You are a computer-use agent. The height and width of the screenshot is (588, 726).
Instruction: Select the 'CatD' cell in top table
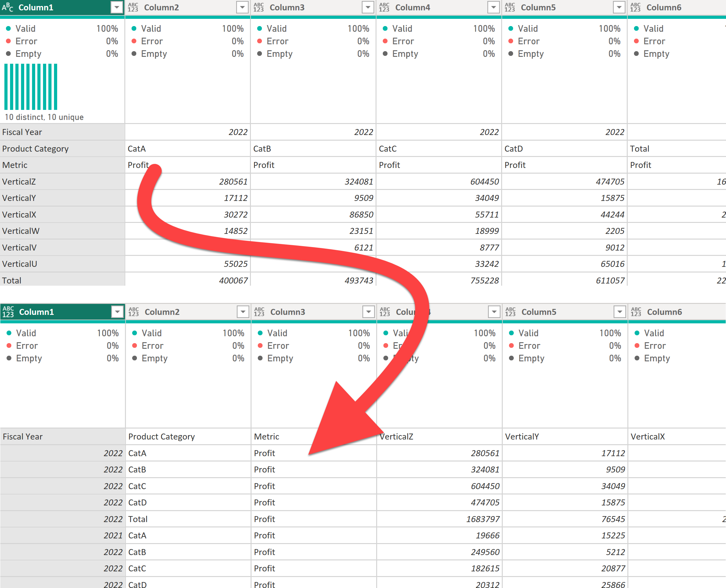tap(564, 149)
